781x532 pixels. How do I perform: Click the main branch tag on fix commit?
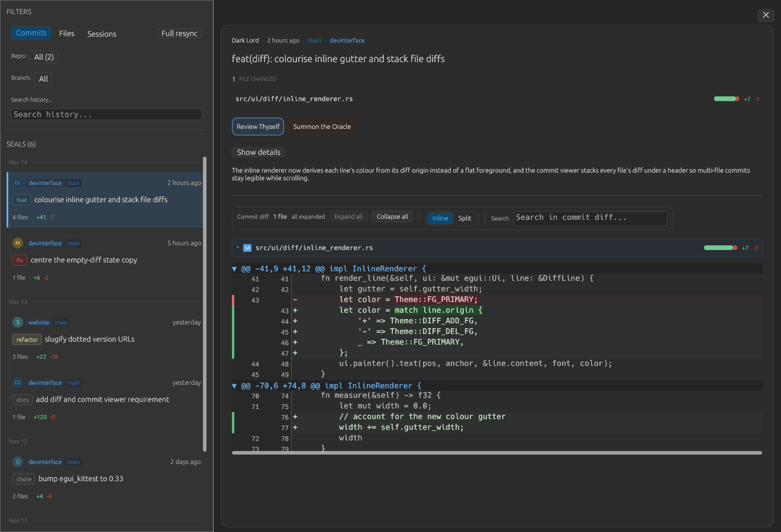73,244
